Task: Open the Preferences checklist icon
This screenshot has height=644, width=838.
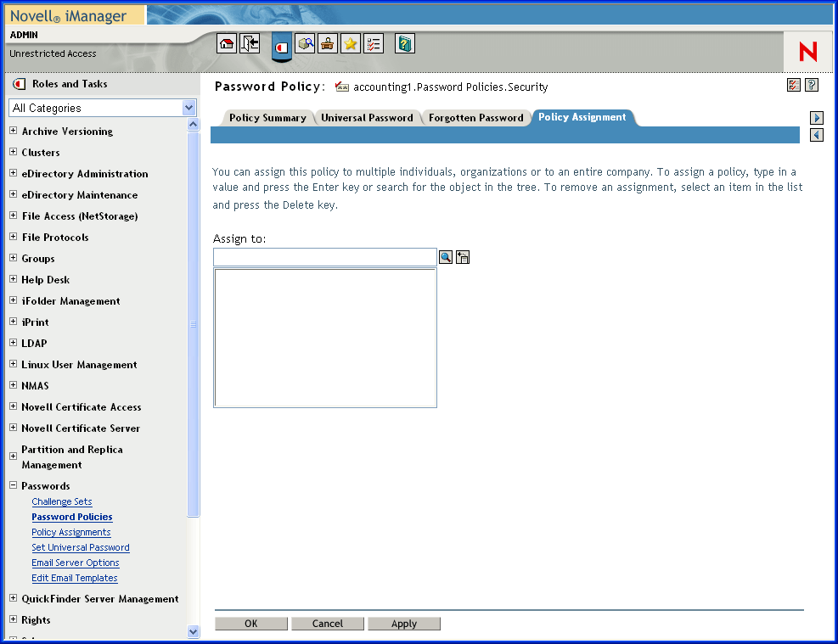Action: point(374,42)
